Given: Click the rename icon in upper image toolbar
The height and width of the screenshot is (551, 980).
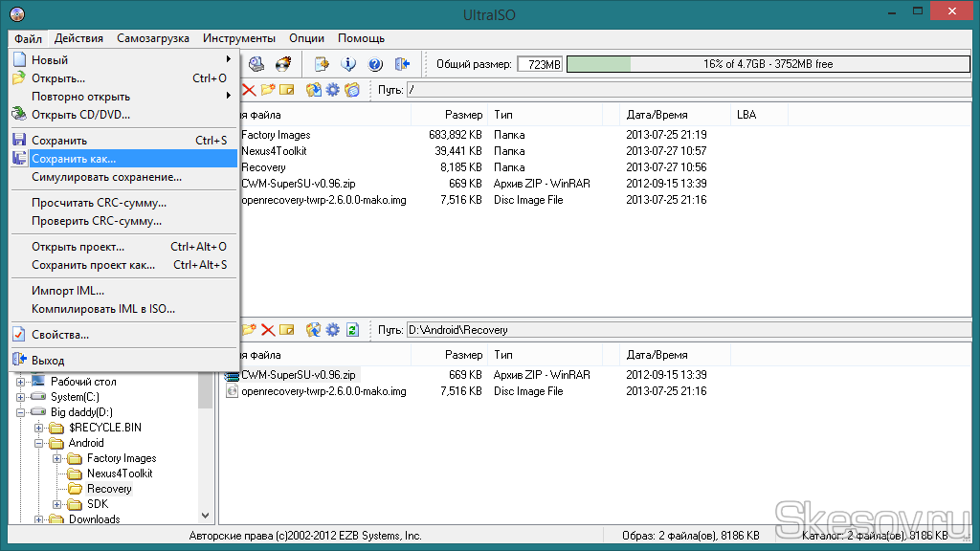Looking at the screenshot, I should (287, 90).
